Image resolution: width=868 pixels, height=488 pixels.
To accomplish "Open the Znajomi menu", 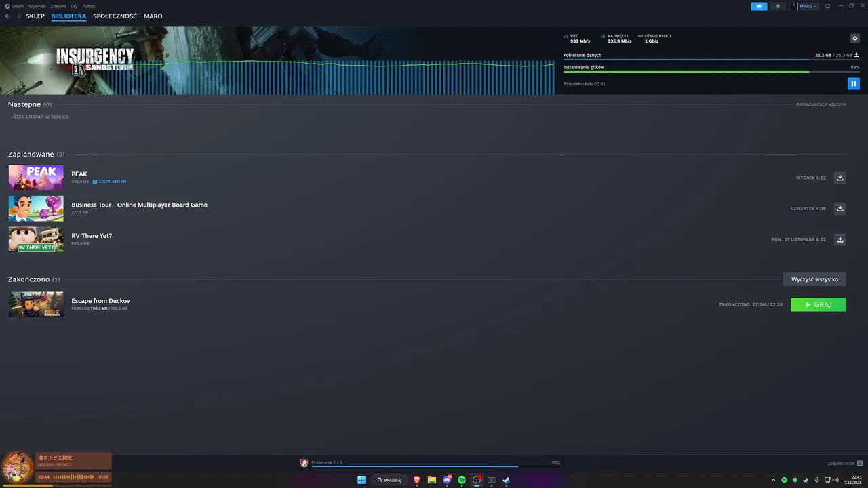I will click(58, 6).
